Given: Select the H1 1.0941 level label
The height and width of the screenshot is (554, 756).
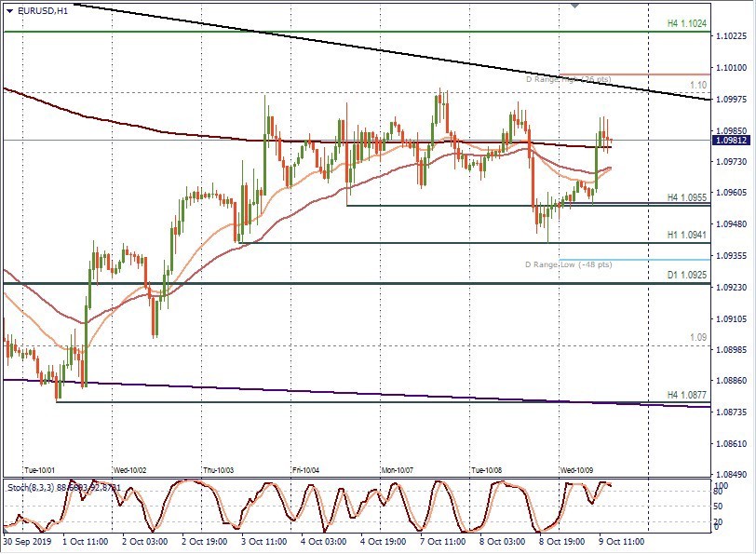Looking at the screenshot, I should click(x=686, y=235).
